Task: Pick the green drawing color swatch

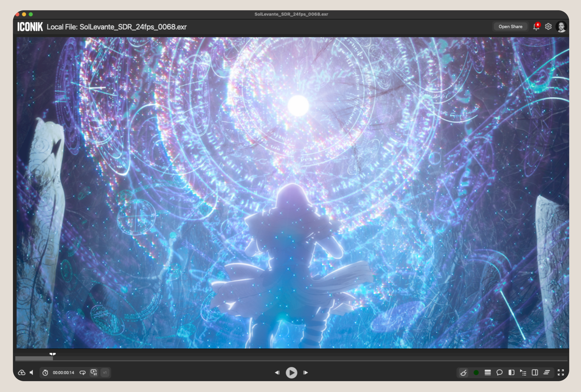Action: click(476, 373)
